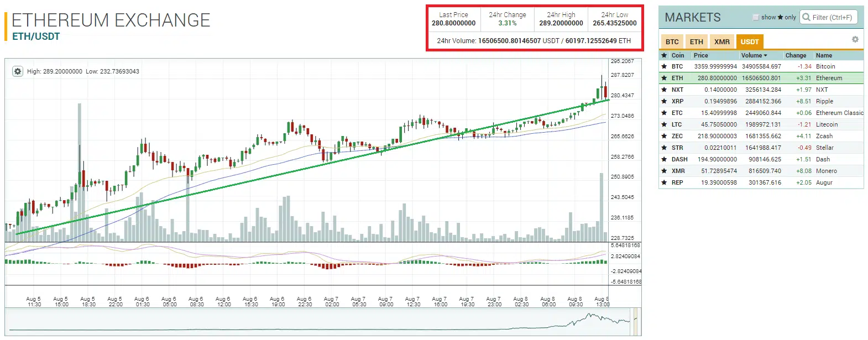Click the 24hr Low value 265.43525000

[615, 23]
